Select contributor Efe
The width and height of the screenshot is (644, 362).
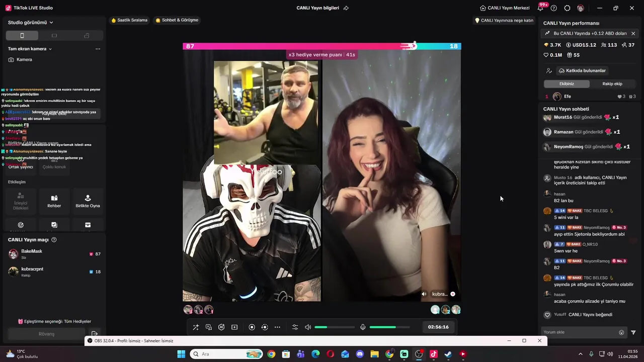591,97
